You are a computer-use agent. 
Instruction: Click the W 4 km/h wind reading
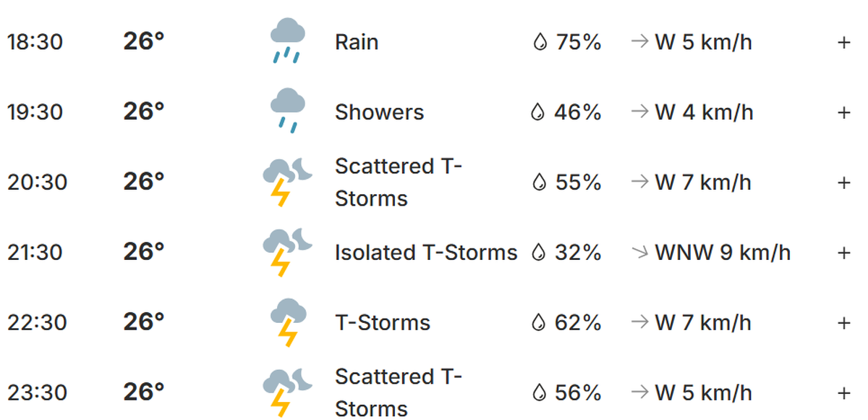[x=704, y=113]
